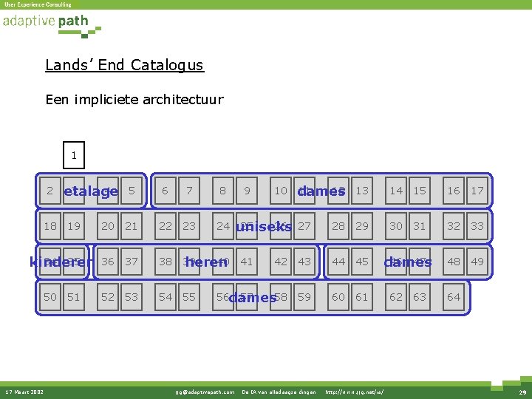Click page box 37
Image resolution: width=532 pixels, height=399 pixels.
click(x=132, y=262)
